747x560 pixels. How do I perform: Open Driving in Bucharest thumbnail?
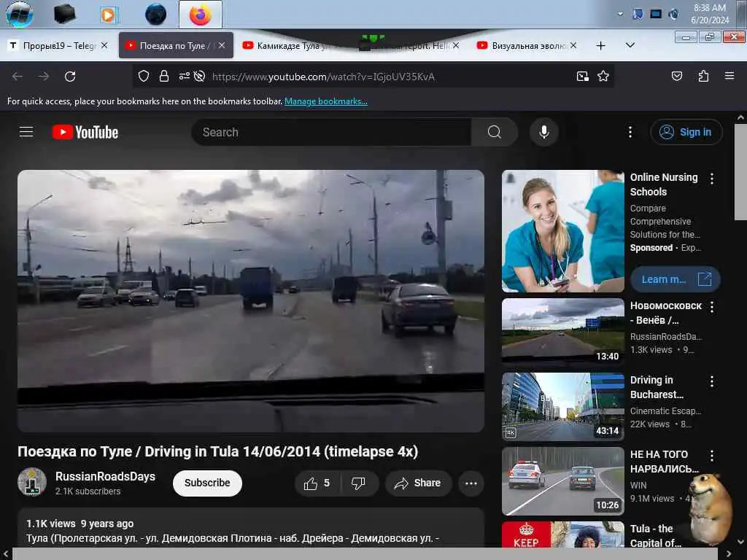click(562, 406)
